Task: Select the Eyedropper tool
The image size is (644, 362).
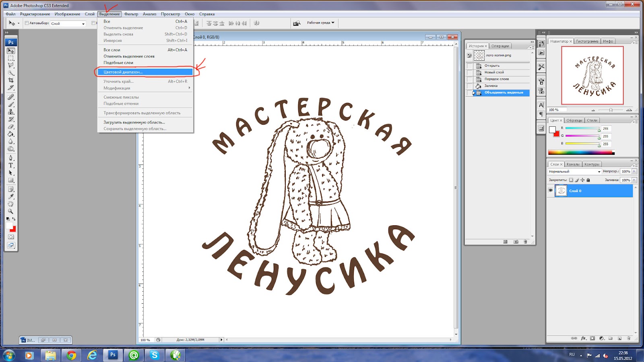Action: click(11, 196)
